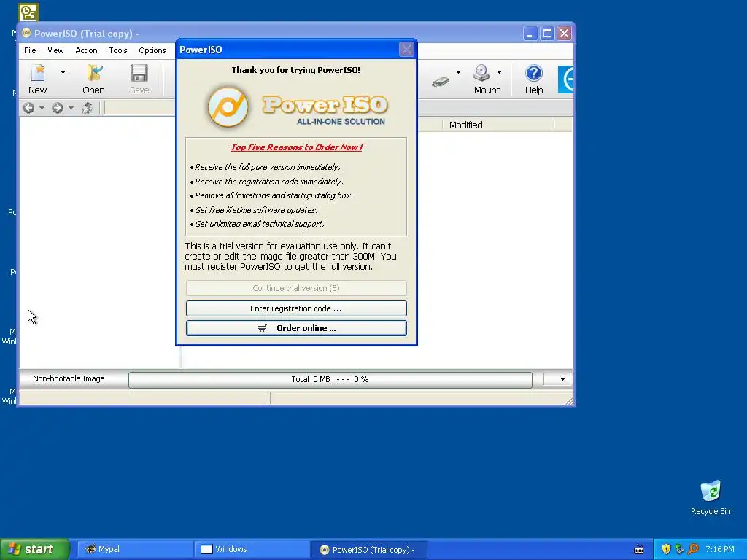The height and width of the screenshot is (560, 747).
Task: Switch to Mypal taskbar button
Action: pos(135,550)
